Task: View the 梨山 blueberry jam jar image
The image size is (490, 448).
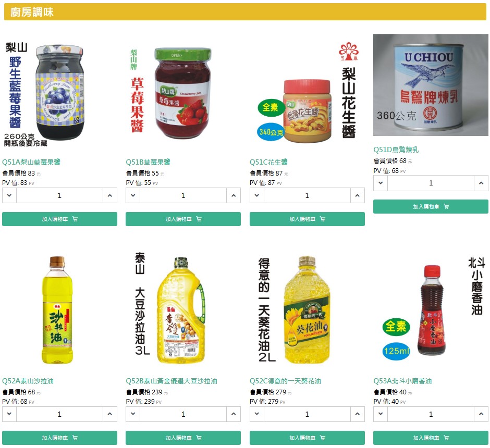Action: click(60, 91)
